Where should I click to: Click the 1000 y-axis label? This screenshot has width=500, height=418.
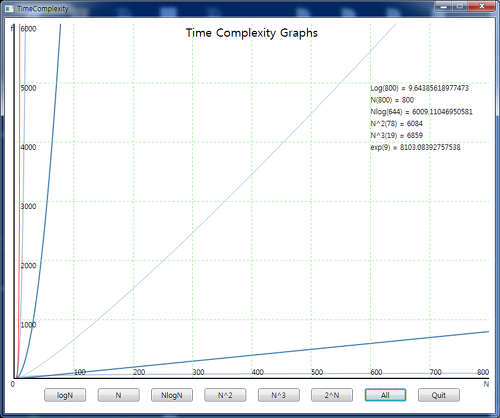point(28,325)
